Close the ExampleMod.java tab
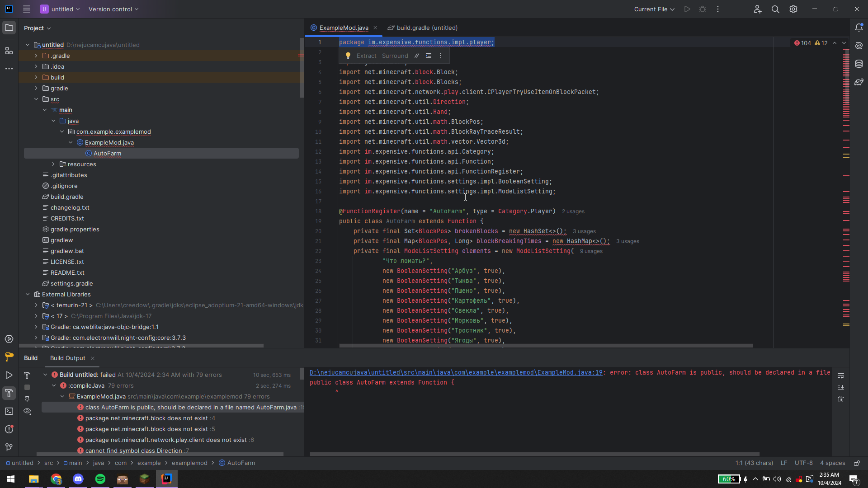 pos(375,28)
